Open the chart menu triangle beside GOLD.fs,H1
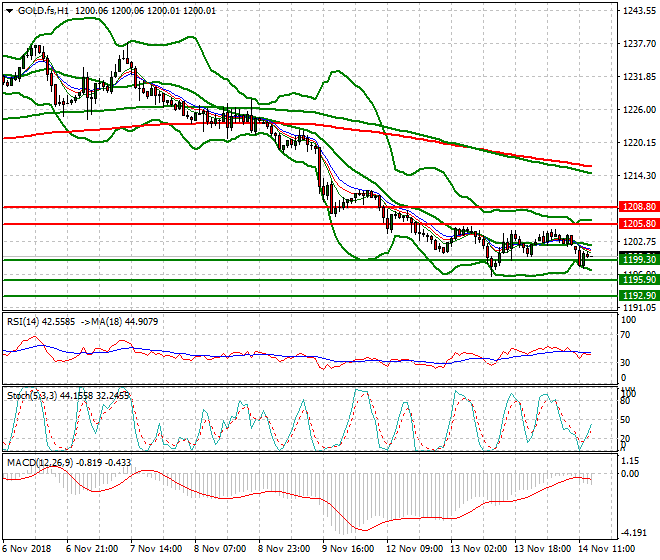660x560 pixels. pyautogui.click(x=9, y=11)
